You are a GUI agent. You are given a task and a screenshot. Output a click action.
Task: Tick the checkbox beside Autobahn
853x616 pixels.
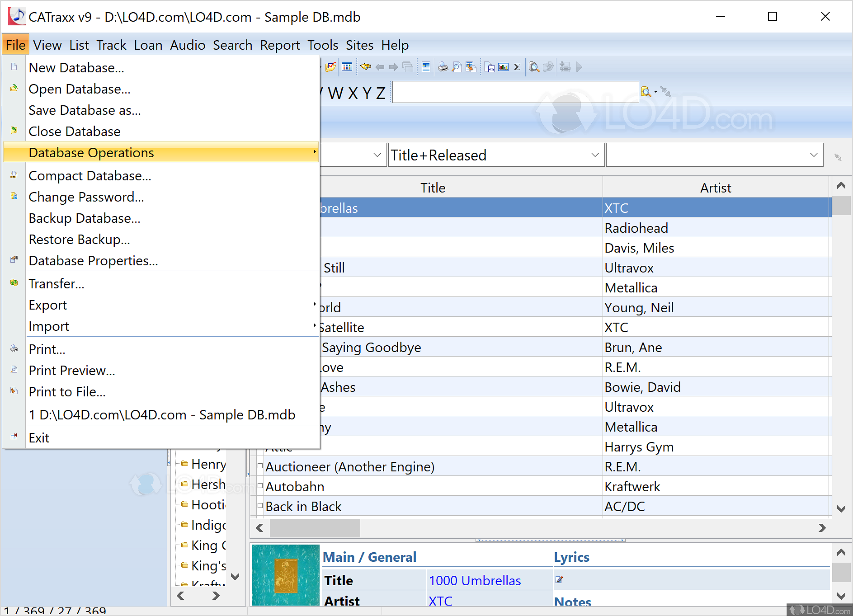point(260,486)
